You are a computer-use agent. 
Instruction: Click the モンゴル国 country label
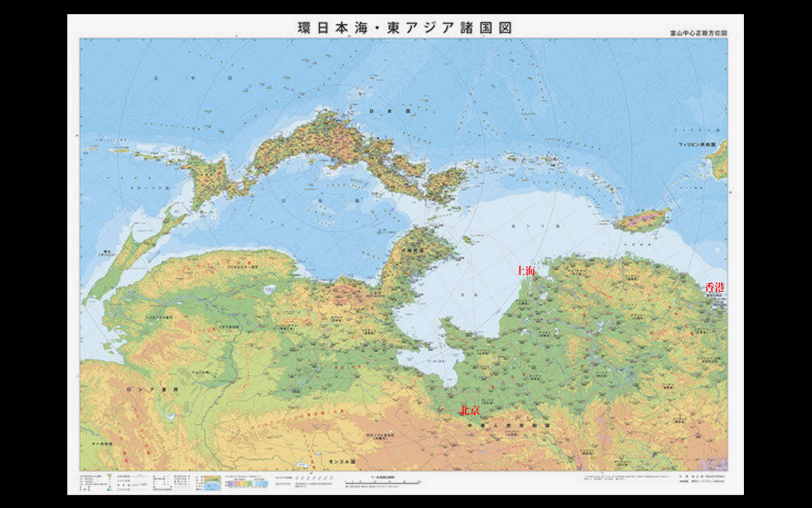[x=343, y=460]
